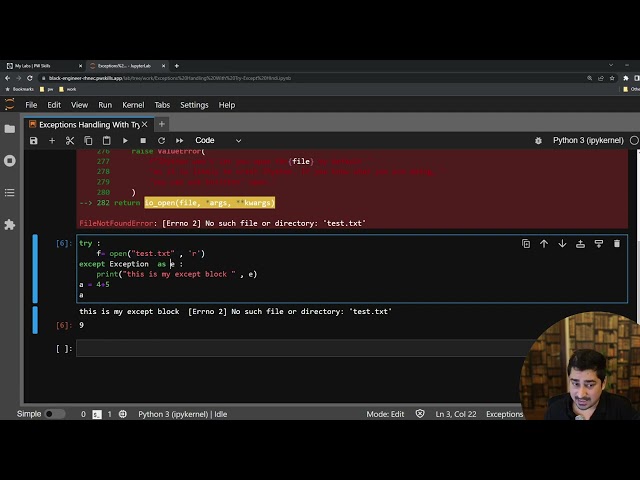
Task: Click the fast-forward restart and run all icon
Action: coord(180,141)
